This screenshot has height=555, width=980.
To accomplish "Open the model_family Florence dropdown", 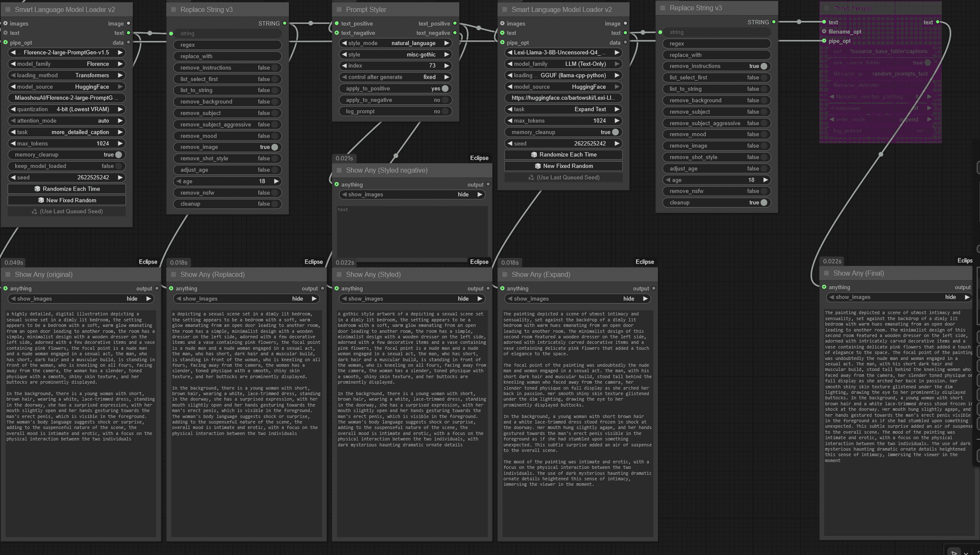I will (67, 64).
